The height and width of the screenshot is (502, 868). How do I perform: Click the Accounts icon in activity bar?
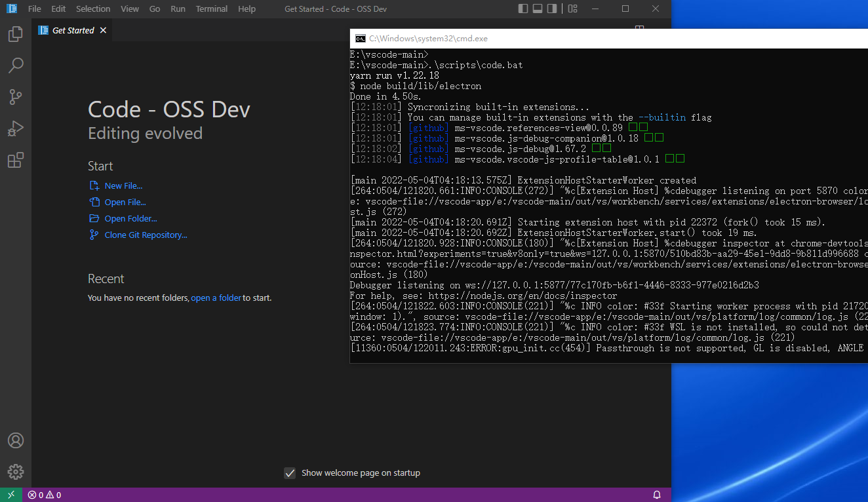click(x=16, y=440)
